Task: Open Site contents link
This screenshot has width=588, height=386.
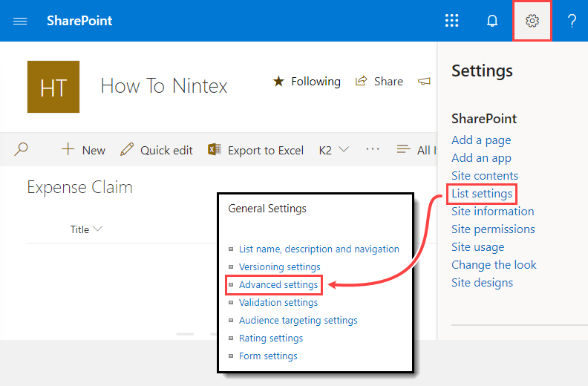Action: 485,176
